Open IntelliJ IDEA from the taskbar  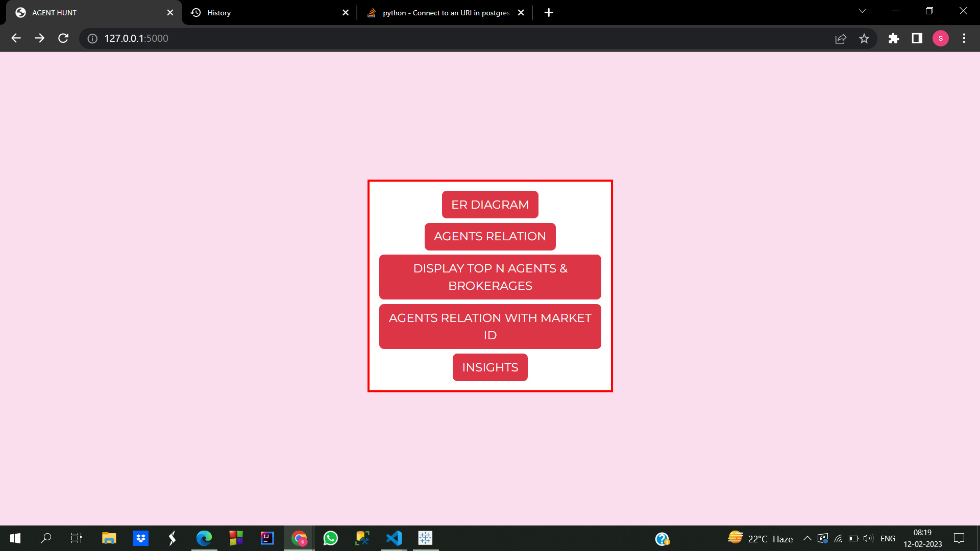tap(267, 538)
